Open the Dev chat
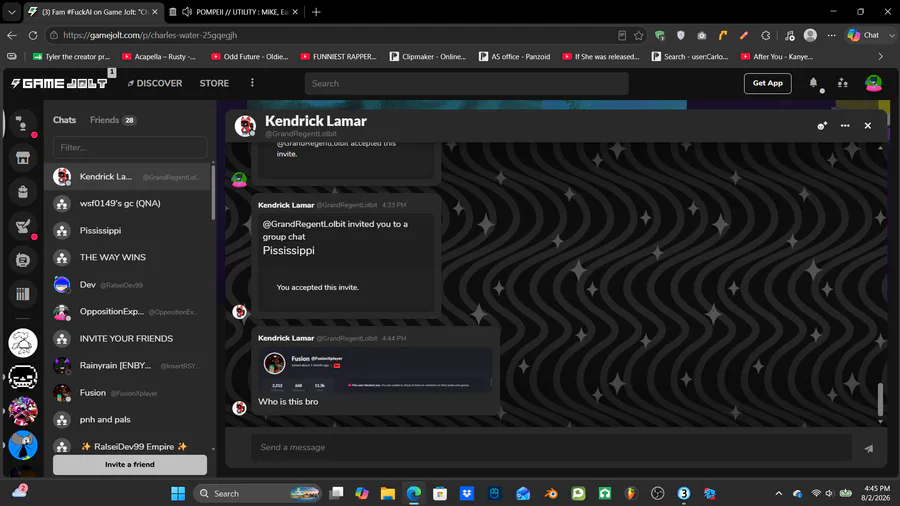The image size is (900, 506). point(128,285)
